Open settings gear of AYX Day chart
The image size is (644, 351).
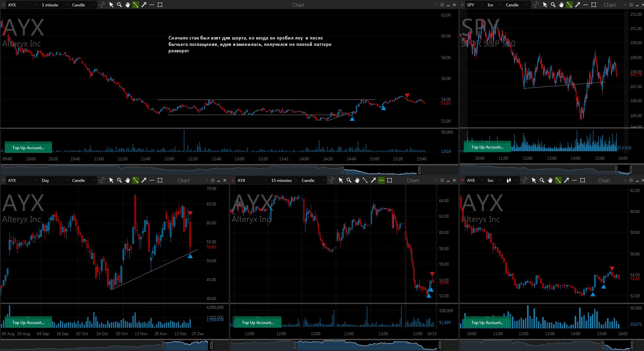pos(213,180)
